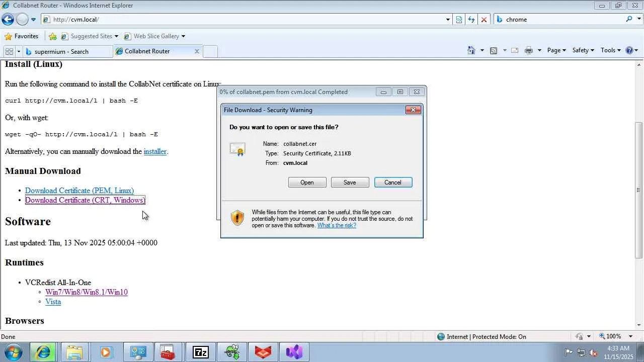Open the purple Visual Studio taskbar icon
This screenshot has height=362, width=644.
pyautogui.click(x=294, y=352)
